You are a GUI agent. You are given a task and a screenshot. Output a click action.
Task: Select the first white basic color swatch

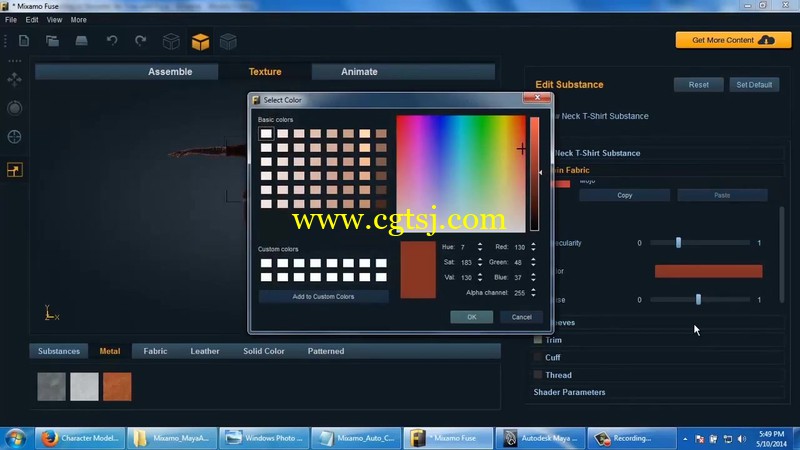pos(266,134)
